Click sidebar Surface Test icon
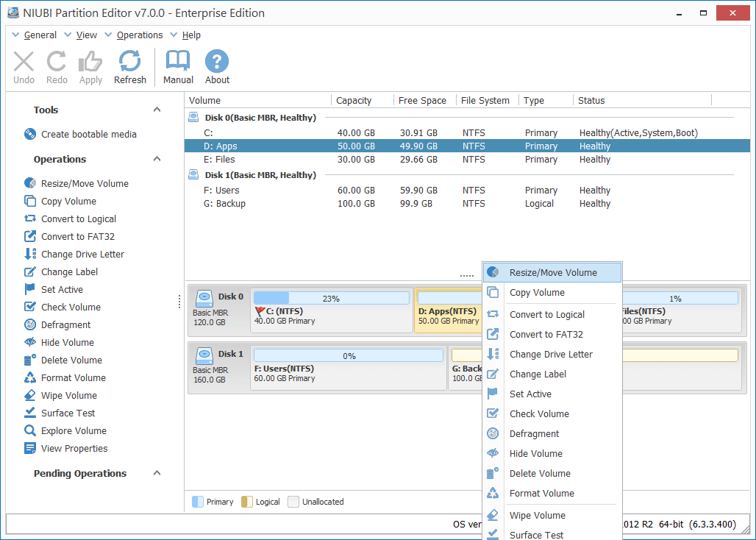 point(30,413)
